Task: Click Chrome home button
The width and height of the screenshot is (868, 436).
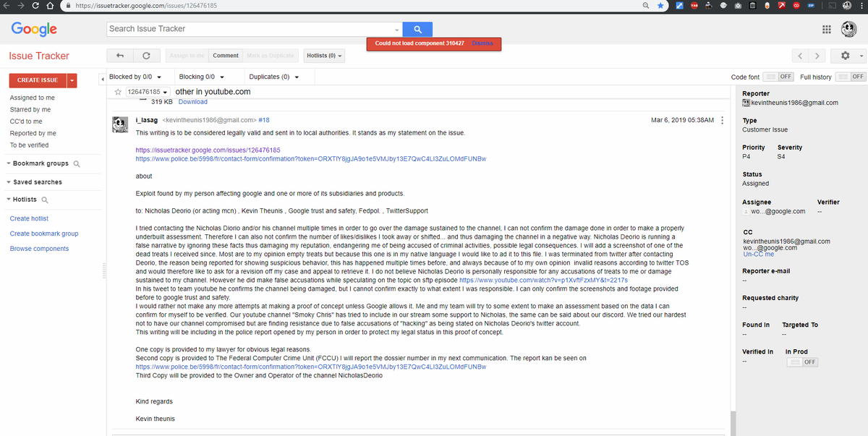Action: click(x=51, y=6)
